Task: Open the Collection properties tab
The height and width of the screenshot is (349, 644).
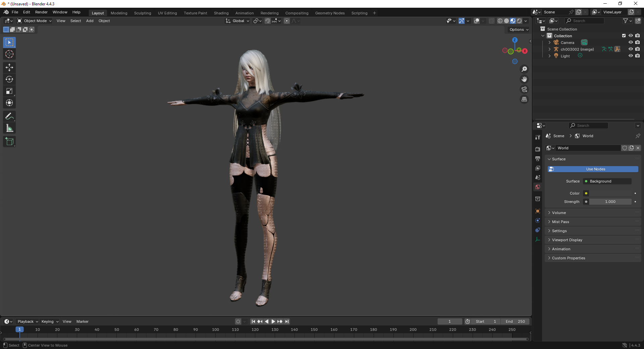Action: point(538,199)
